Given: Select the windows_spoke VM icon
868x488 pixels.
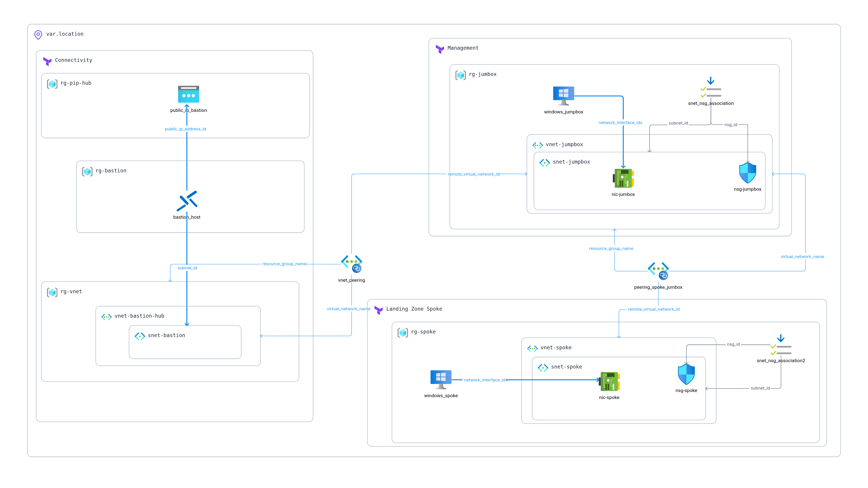Looking at the screenshot, I should coord(441,380).
